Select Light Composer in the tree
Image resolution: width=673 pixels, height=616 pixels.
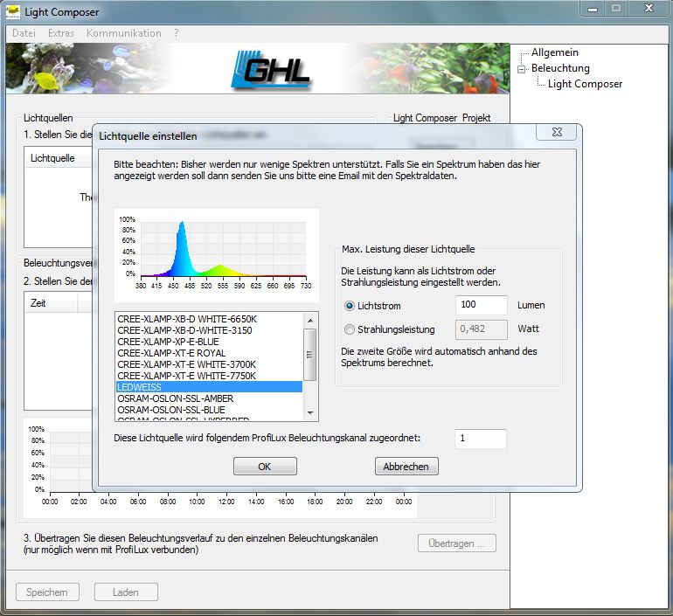tap(585, 84)
